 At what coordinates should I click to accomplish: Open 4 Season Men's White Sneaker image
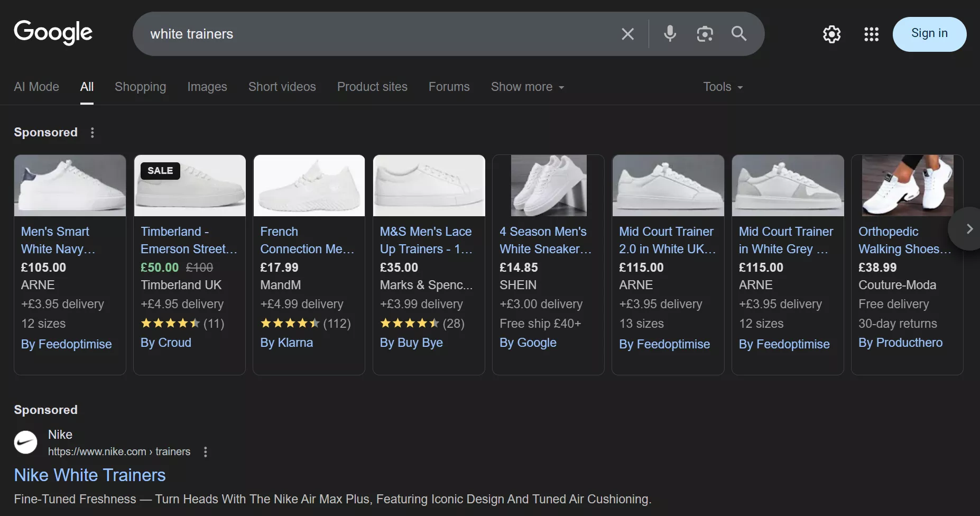pos(549,186)
